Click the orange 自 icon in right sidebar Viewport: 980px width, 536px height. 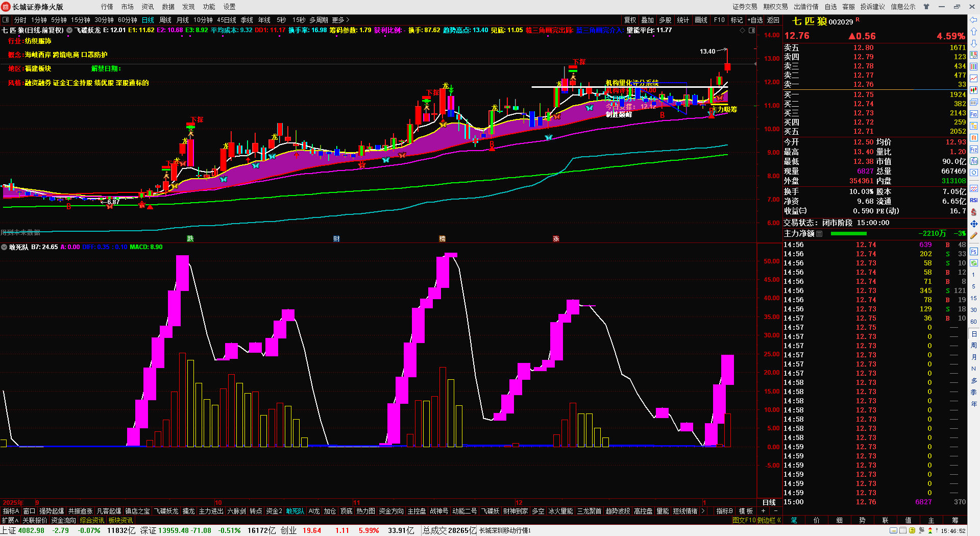pos(974,137)
